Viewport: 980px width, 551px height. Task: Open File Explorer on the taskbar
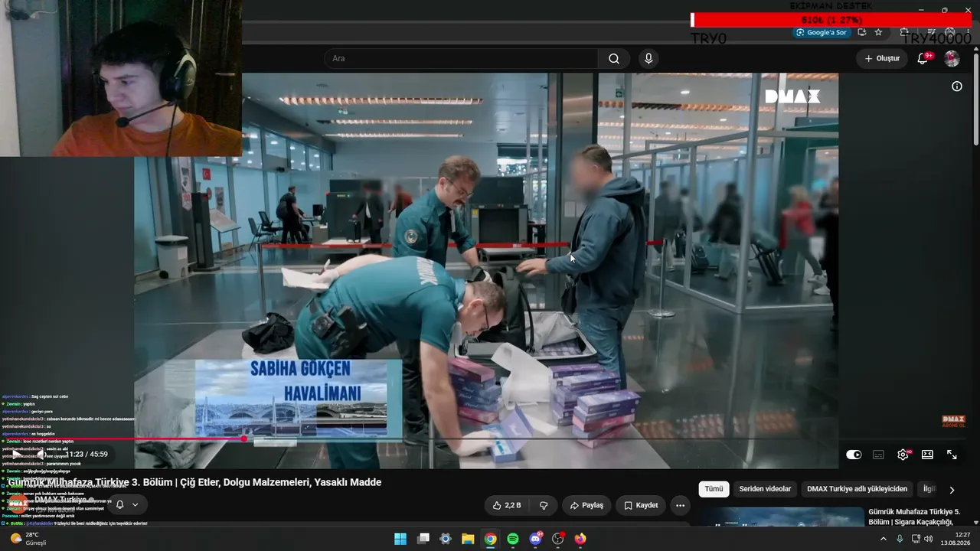coord(468,539)
